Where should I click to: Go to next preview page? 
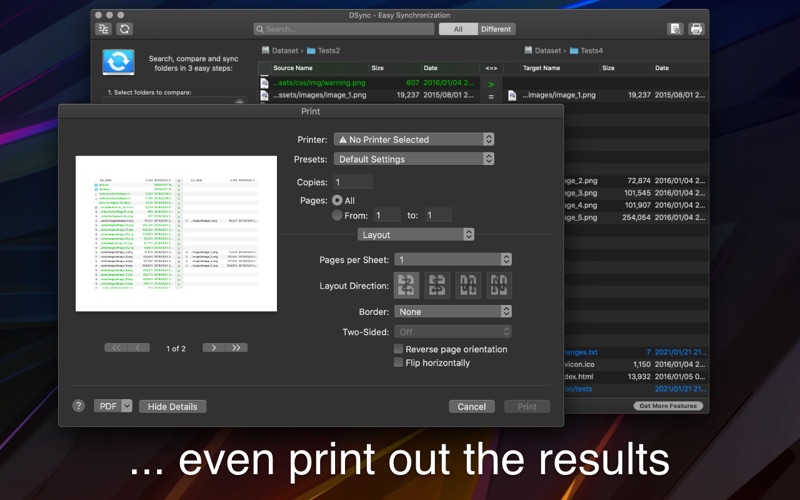[214, 347]
